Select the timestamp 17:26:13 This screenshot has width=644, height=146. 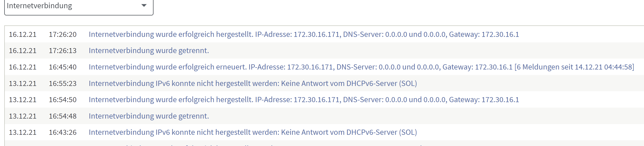[63, 51]
